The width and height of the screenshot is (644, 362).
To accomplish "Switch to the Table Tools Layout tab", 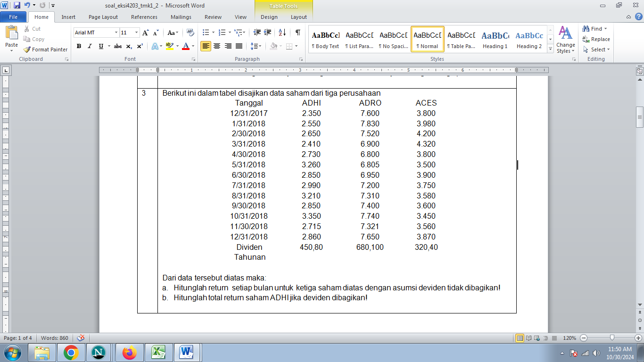I will coord(299,17).
